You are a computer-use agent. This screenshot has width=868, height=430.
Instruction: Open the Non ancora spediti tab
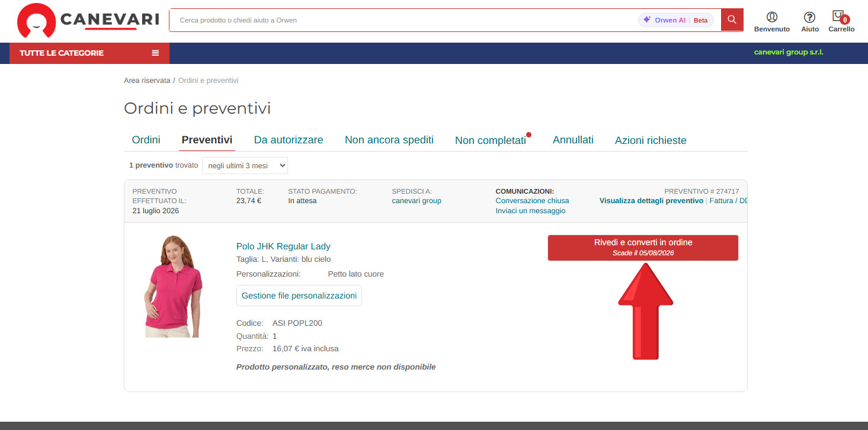point(389,140)
